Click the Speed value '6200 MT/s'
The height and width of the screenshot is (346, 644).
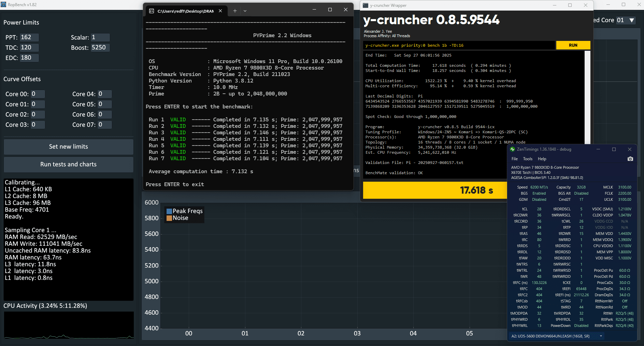(x=539, y=187)
